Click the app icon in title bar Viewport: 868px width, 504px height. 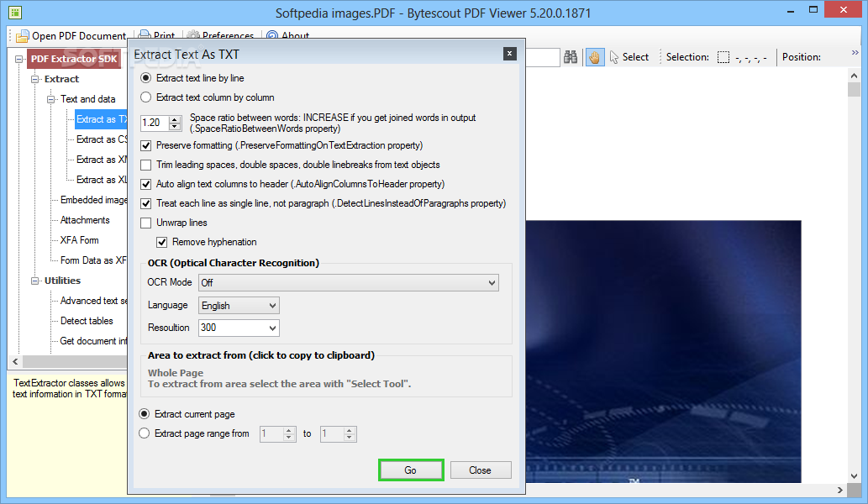tap(15, 12)
